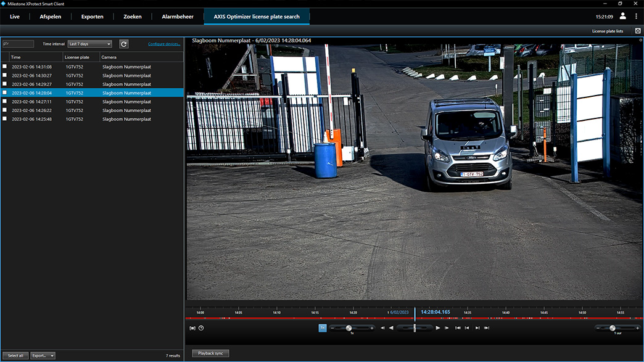
Task: Click the Playback sync button
Action: pyautogui.click(x=210, y=353)
